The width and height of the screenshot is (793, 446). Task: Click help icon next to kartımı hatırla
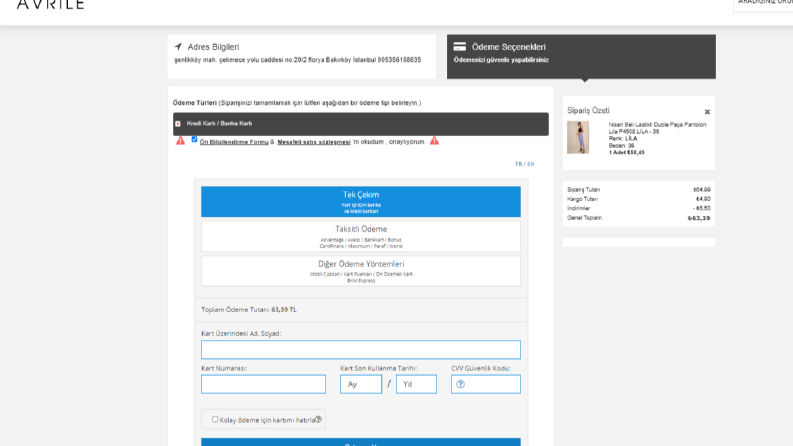(x=318, y=420)
